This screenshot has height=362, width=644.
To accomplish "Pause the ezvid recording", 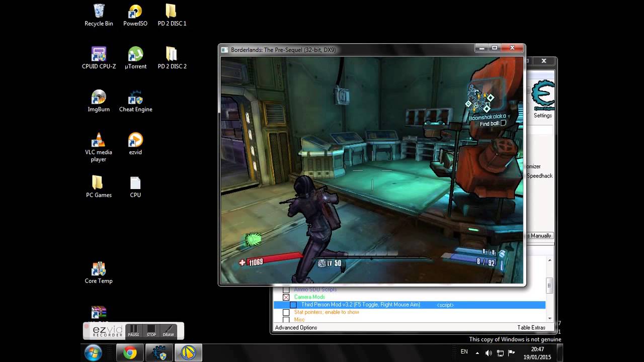I will [133, 330].
